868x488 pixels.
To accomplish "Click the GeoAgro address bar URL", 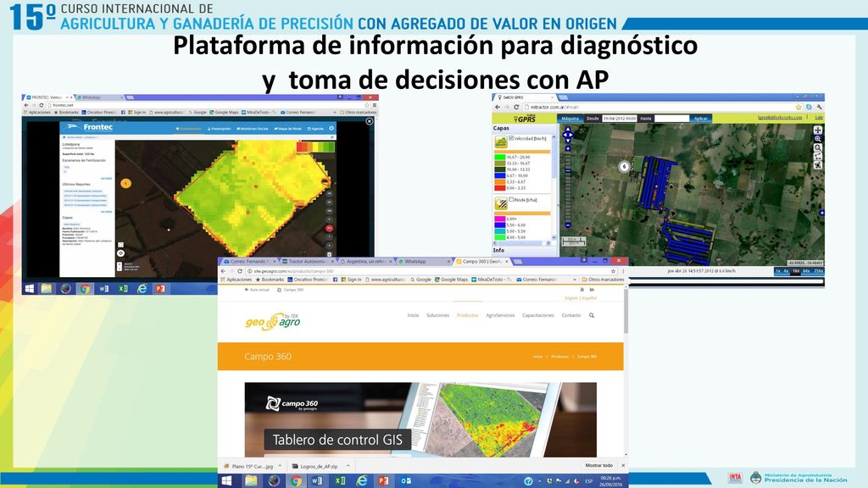I will click(293, 271).
